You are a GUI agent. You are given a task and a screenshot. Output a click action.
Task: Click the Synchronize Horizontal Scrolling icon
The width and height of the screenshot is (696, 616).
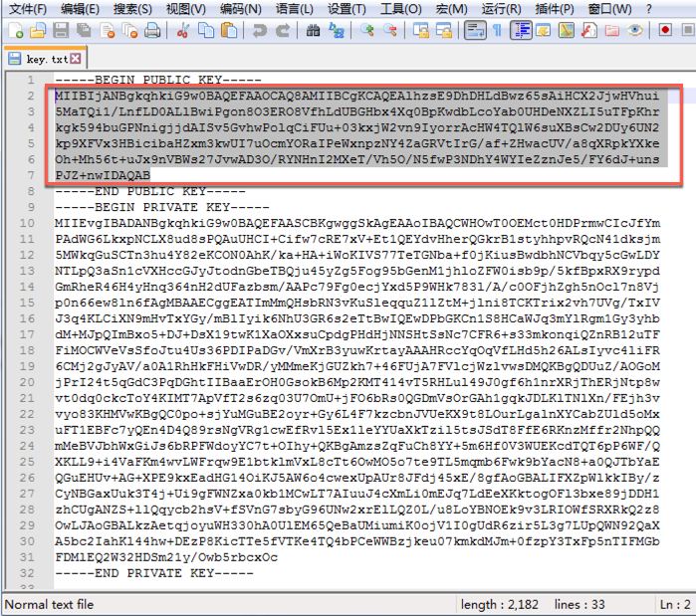(443, 30)
